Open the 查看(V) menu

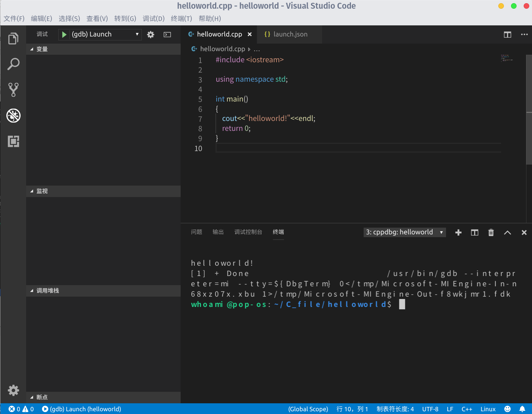97,19
